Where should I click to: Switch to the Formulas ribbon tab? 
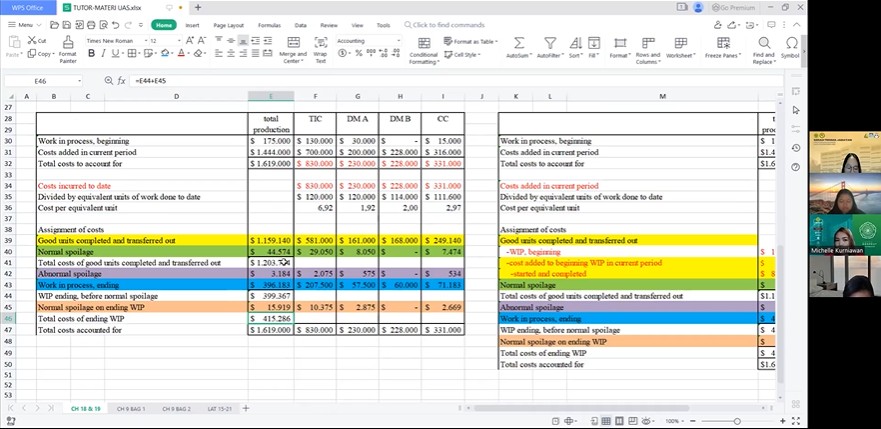[x=269, y=25]
